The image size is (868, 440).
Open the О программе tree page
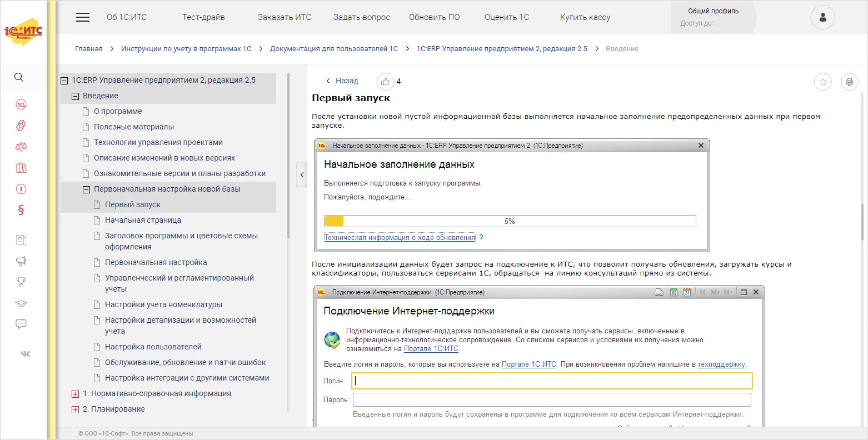click(118, 111)
